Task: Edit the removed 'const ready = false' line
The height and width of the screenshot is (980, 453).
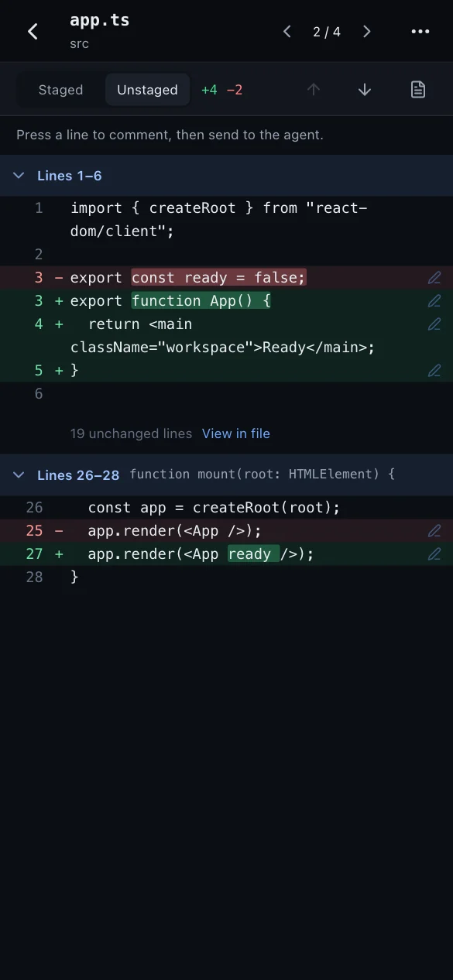Action: point(434,277)
